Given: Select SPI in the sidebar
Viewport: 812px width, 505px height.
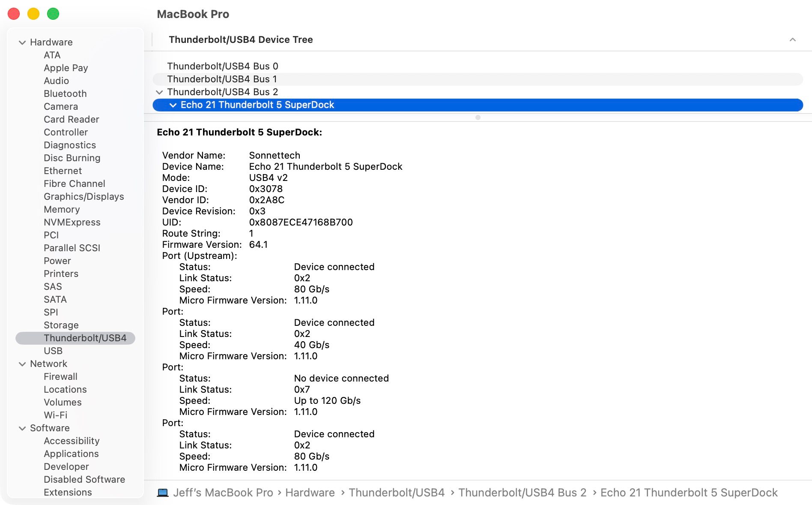Looking at the screenshot, I should pos(51,312).
